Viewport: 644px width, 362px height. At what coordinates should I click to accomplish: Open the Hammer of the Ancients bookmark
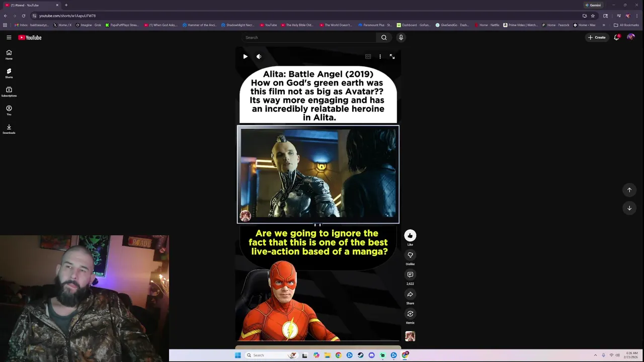(199, 25)
